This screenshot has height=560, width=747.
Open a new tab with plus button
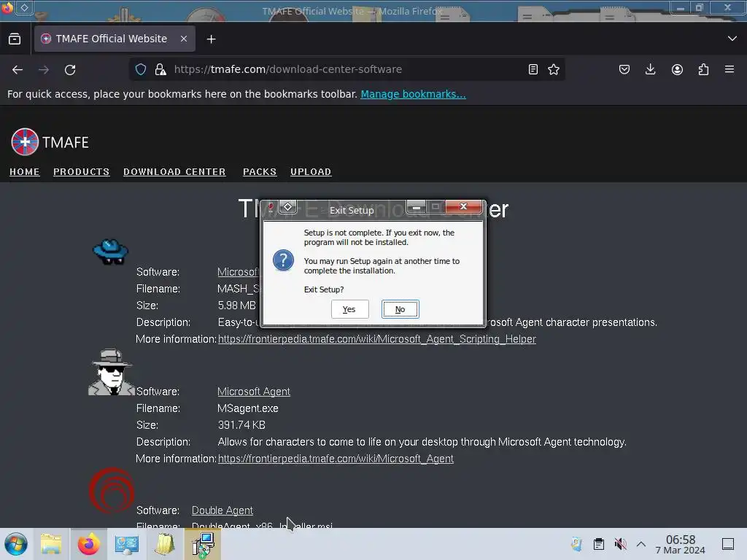pos(211,39)
